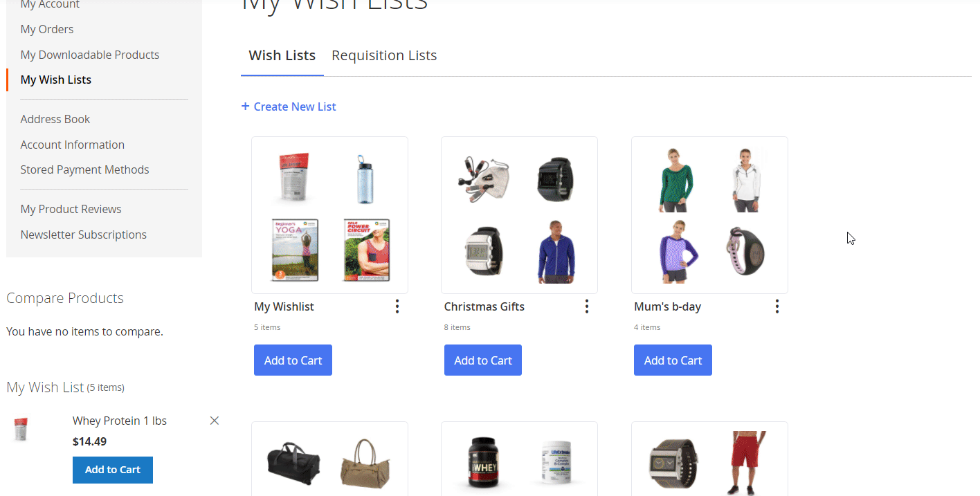Open the My Wishlist image collage
Viewport: 980px width, 496px height.
tap(329, 215)
